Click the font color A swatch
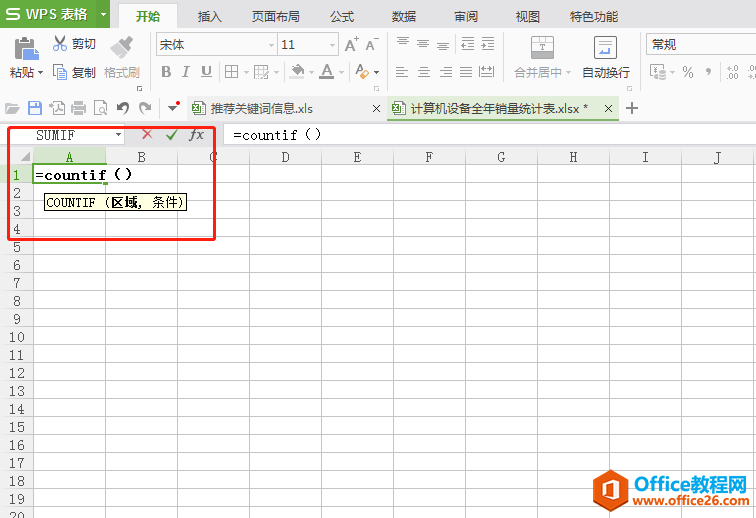Screen dimensions: 756x518 point(326,72)
